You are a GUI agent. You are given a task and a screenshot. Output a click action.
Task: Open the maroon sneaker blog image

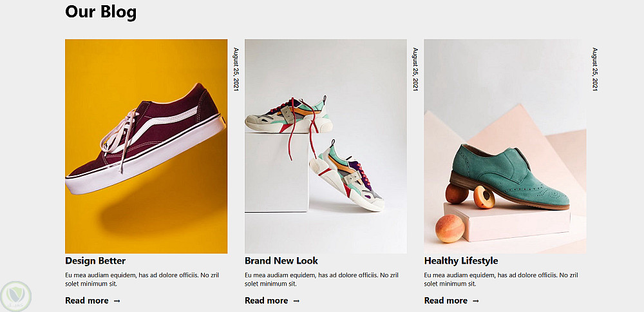146,146
